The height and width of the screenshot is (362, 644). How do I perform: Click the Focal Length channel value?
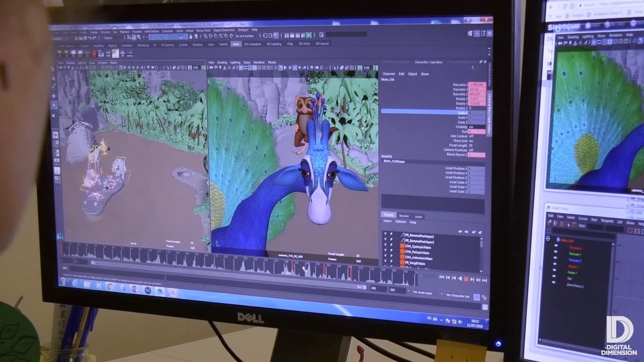pyautogui.click(x=470, y=145)
